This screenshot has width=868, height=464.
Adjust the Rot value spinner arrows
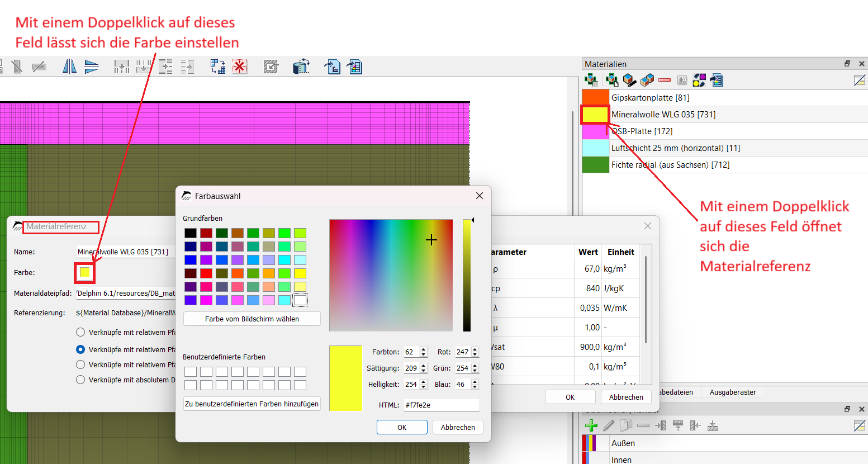475,352
